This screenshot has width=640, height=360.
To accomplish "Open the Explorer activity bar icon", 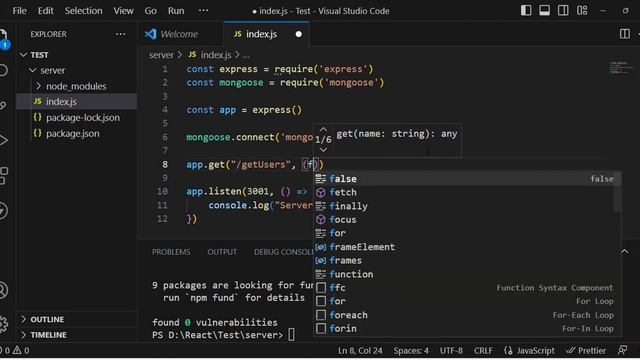I will tap(4, 39).
